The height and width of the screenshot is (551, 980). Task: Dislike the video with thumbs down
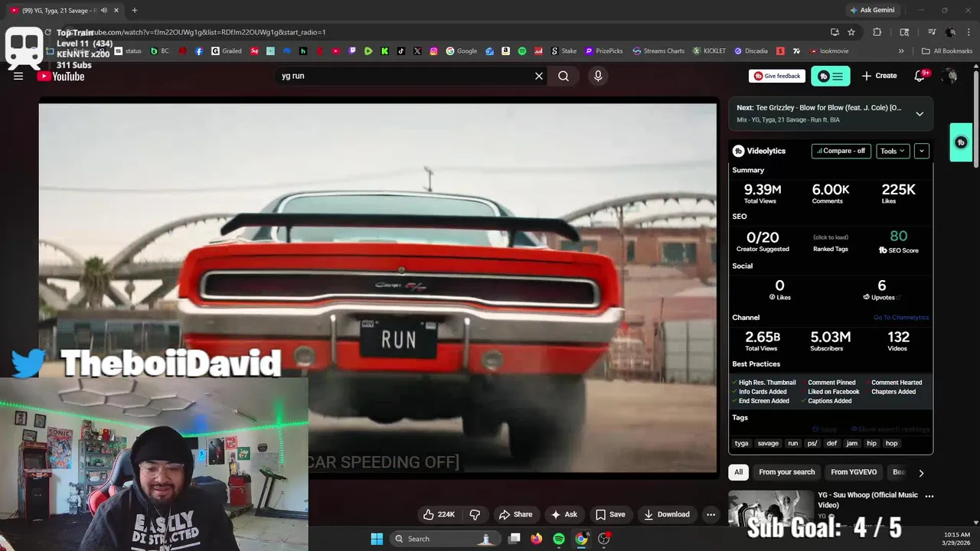[x=475, y=514]
